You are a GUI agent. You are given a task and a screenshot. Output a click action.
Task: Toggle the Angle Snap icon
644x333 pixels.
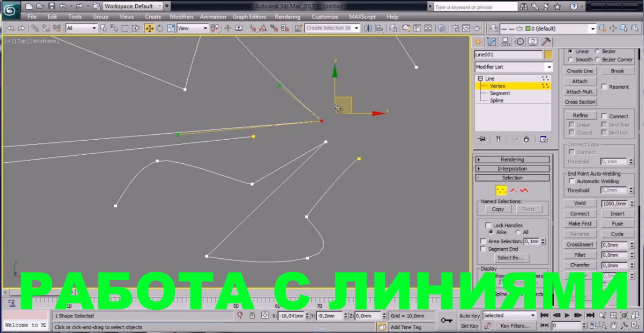(x=265, y=28)
